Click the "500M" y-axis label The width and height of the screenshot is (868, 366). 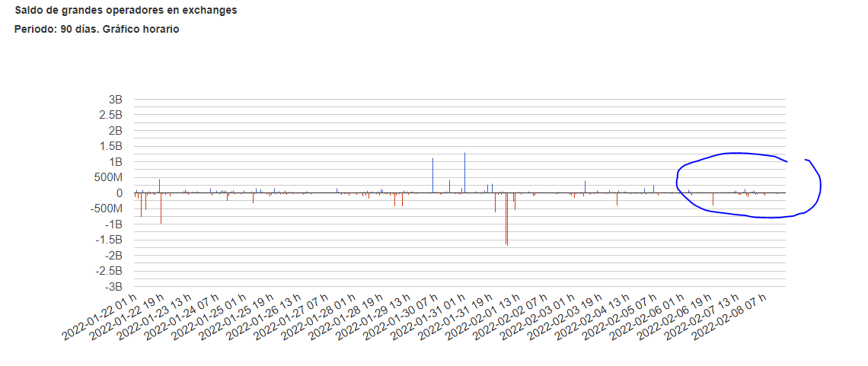(108, 177)
